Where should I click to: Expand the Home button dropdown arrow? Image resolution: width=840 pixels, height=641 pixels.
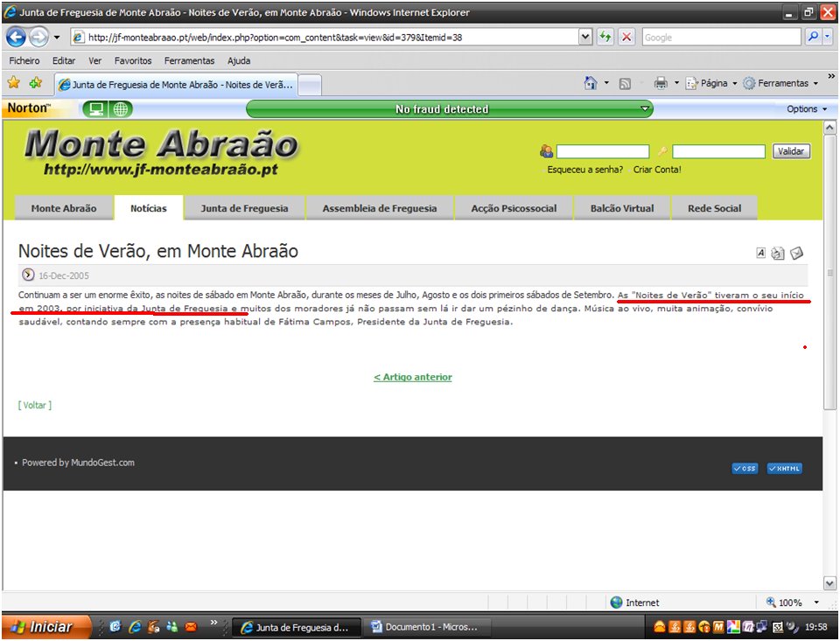pos(606,83)
